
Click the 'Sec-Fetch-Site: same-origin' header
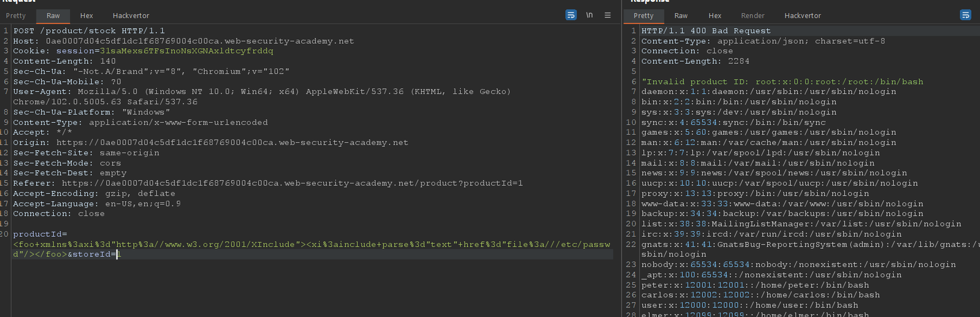(86, 153)
